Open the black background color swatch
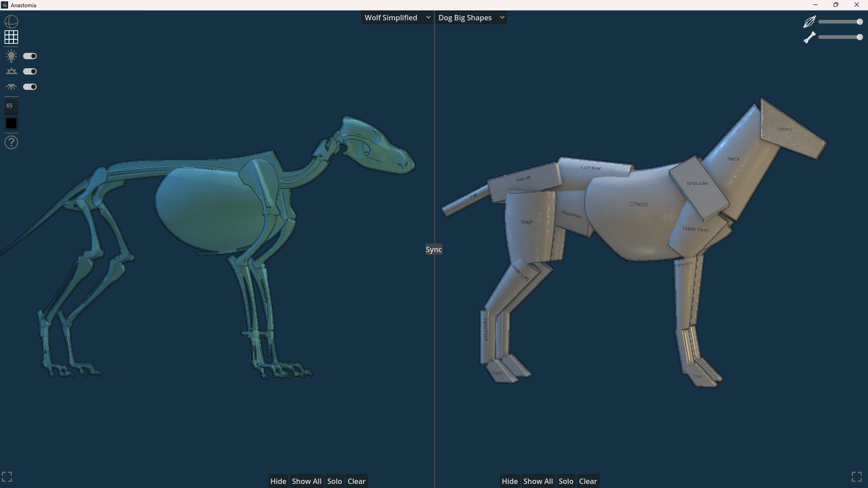 point(11,124)
